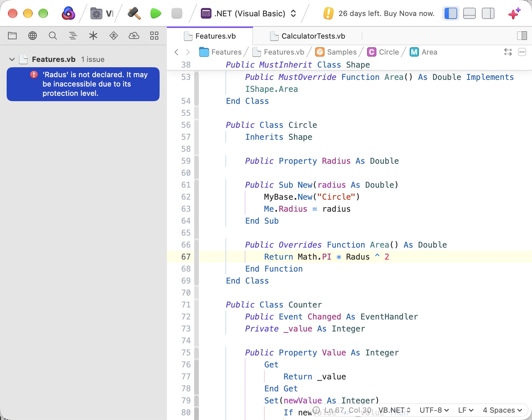This screenshot has width=532, height=420.
Task: Open project settings gear folder icon
Action: point(96,14)
